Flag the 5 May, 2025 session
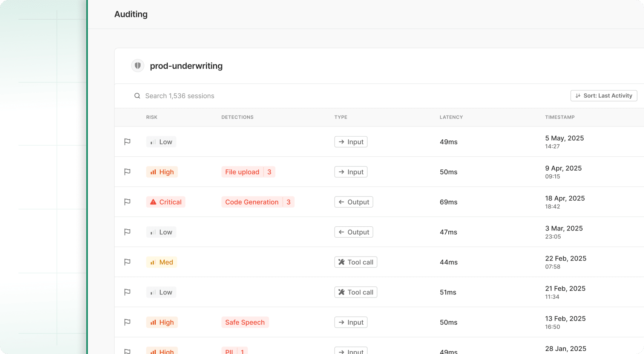Screen dimensions: 644x354 click(x=127, y=142)
